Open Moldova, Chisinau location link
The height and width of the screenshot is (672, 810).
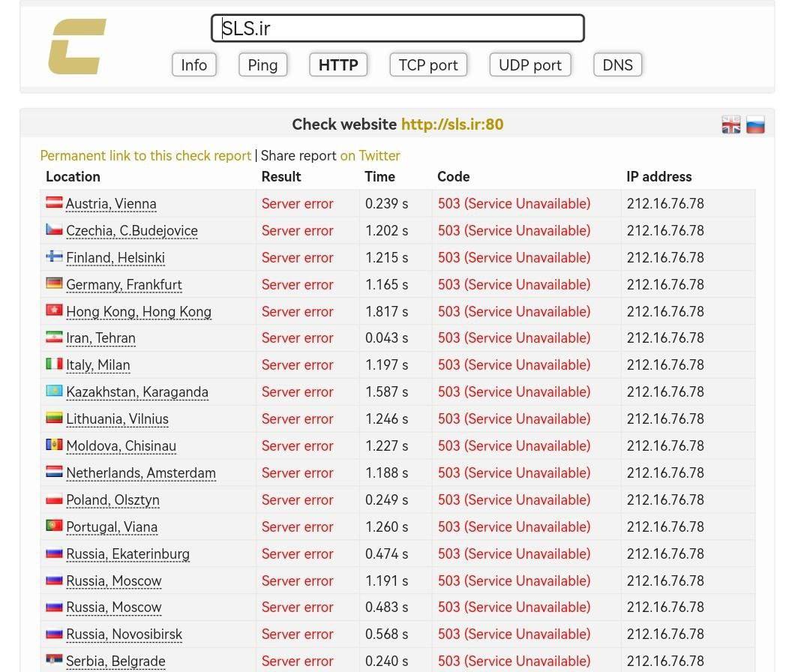click(x=121, y=445)
